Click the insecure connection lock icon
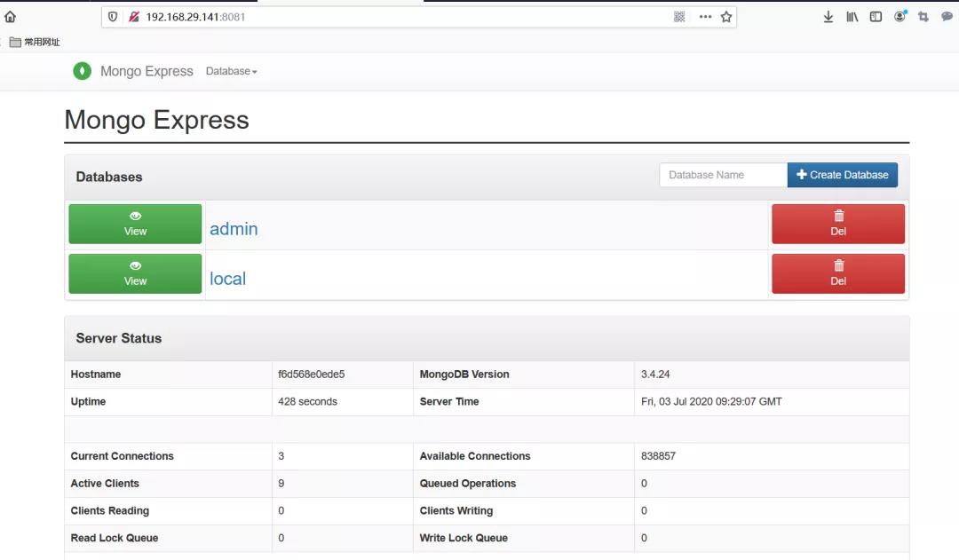Viewport: 959px width, 560px height. point(134,17)
